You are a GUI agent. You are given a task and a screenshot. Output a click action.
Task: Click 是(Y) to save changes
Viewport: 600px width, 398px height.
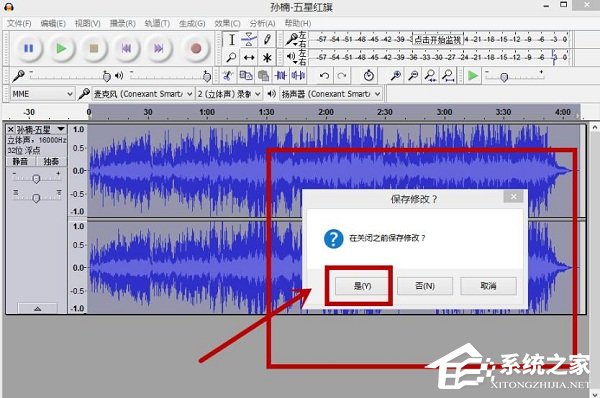(362, 286)
